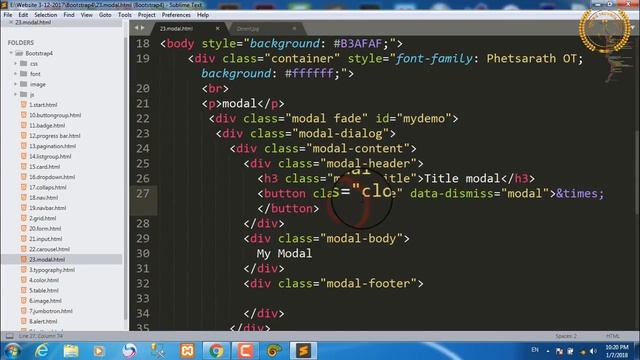Open Camtasia recorder from taskbar
The image size is (640, 360).
tap(245, 351)
